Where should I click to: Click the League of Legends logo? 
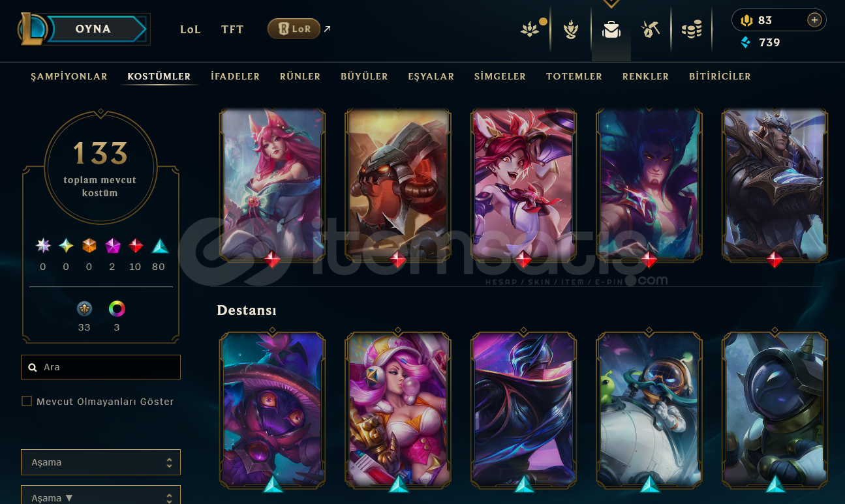[x=33, y=29]
